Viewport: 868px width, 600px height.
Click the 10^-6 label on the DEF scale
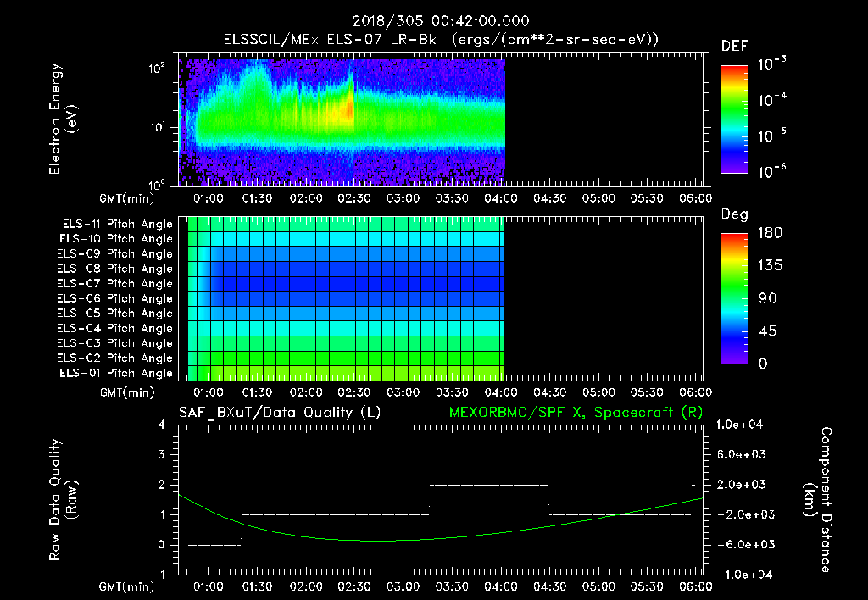772,171
